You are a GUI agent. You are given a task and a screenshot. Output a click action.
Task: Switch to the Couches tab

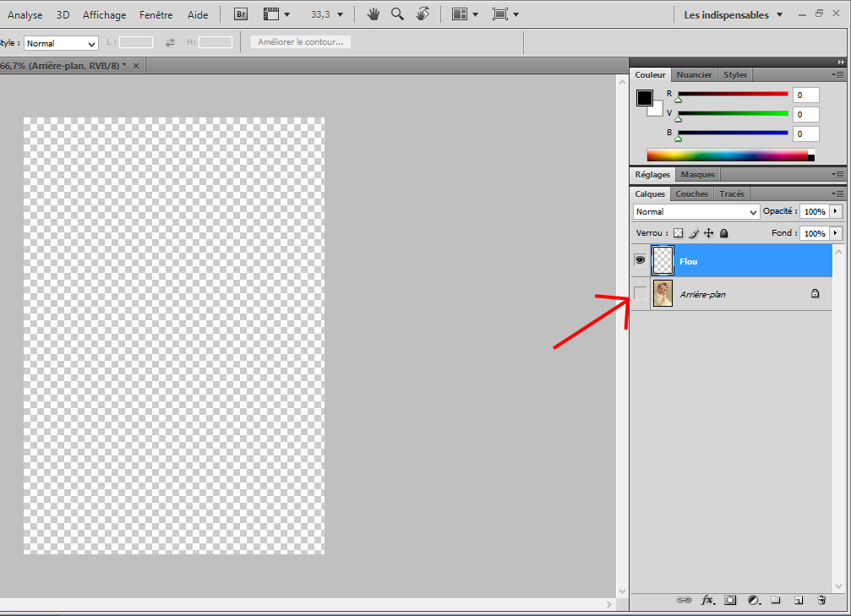coord(691,194)
